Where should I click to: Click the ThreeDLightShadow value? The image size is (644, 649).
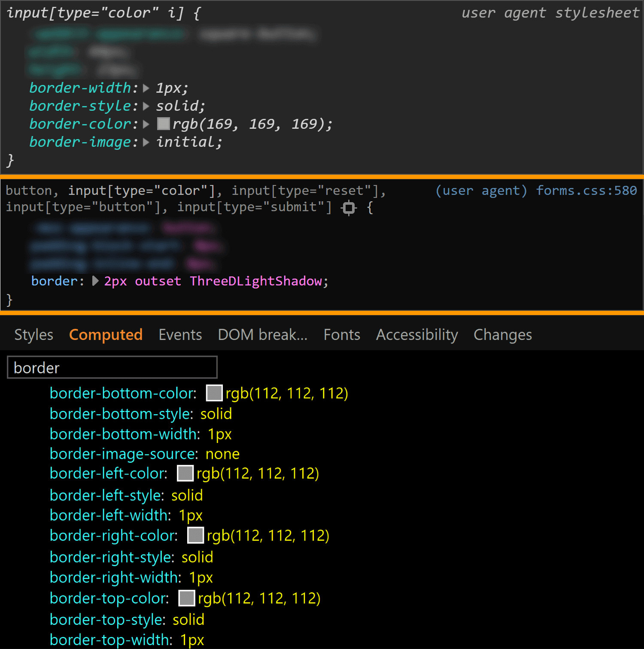pos(256,281)
